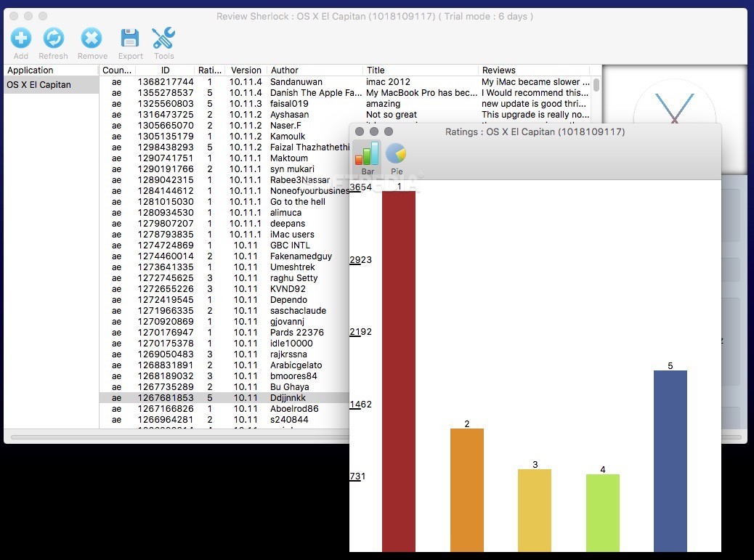
Task: Click author 'rajkrssna'
Action: 288,354
